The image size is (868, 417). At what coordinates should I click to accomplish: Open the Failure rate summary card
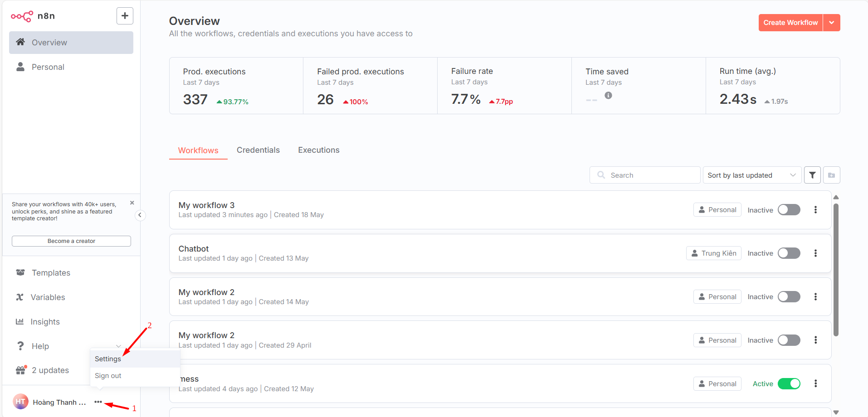pyautogui.click(x=504, y=86)
